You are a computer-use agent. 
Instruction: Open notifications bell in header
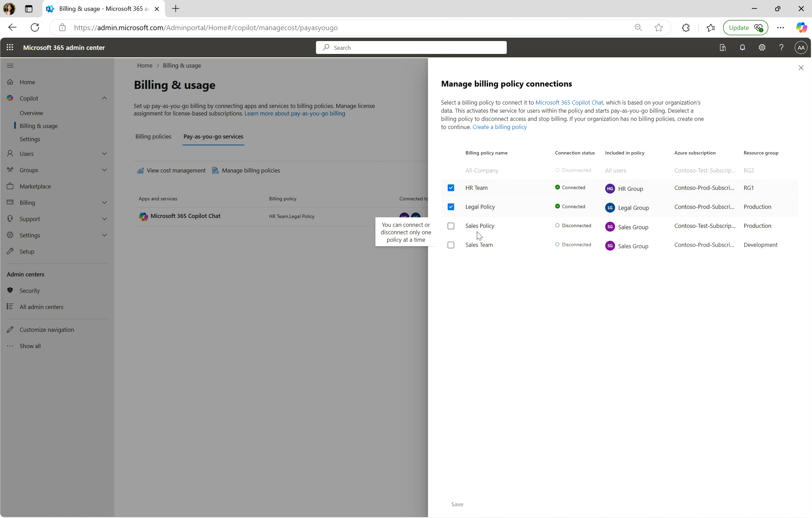[x=742, y=48]
